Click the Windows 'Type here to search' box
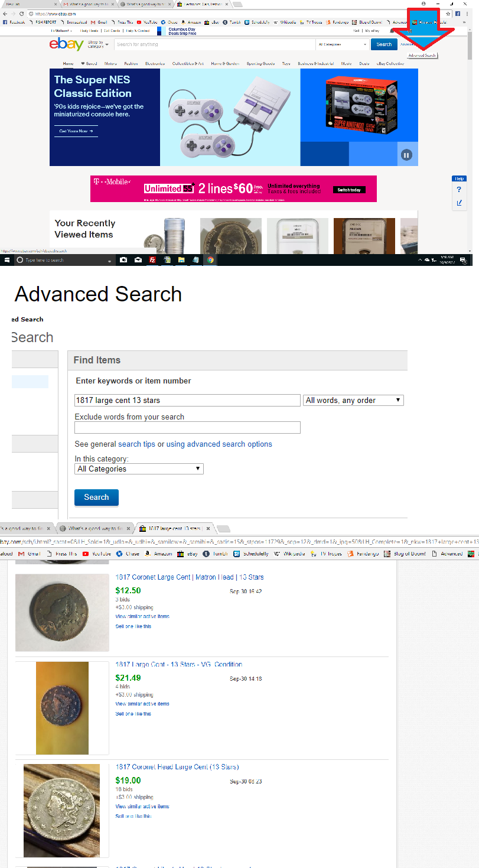Viewport: 479px width, 868px height. (x=65, y=259)
